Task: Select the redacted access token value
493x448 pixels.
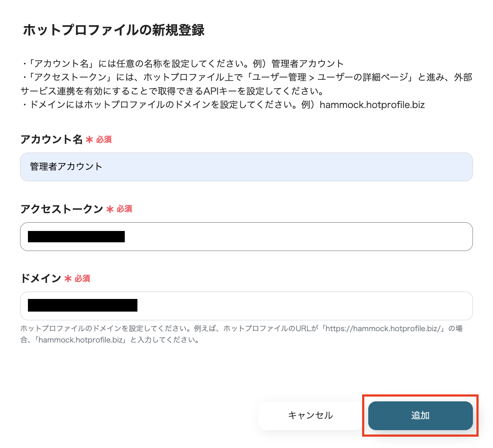Action: pyautogui.click(x=76, y=236)
